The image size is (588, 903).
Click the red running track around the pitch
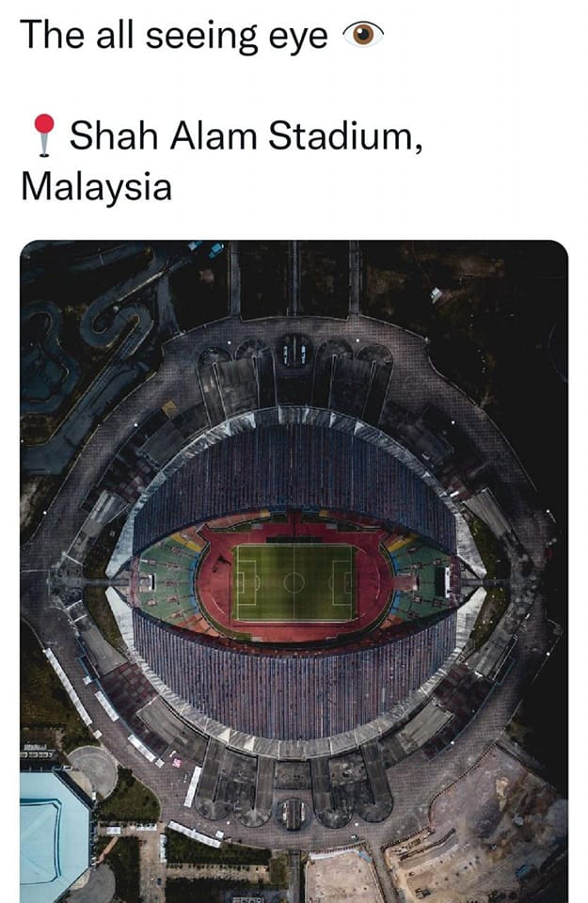(x=294, y=630)
